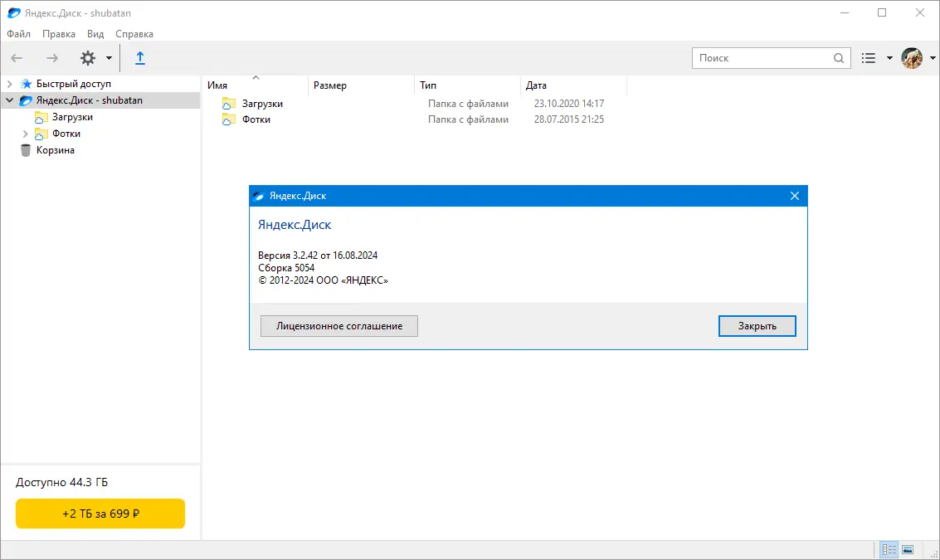
Task: Close the Яндекс.Диск about dialog with X
Action: point(795,196)
